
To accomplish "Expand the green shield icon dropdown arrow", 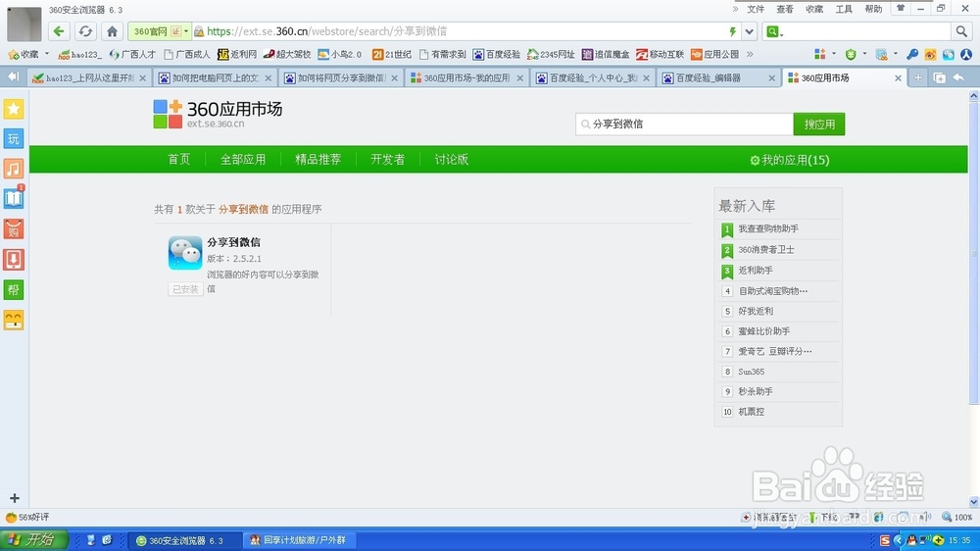I will coord(864,54).
